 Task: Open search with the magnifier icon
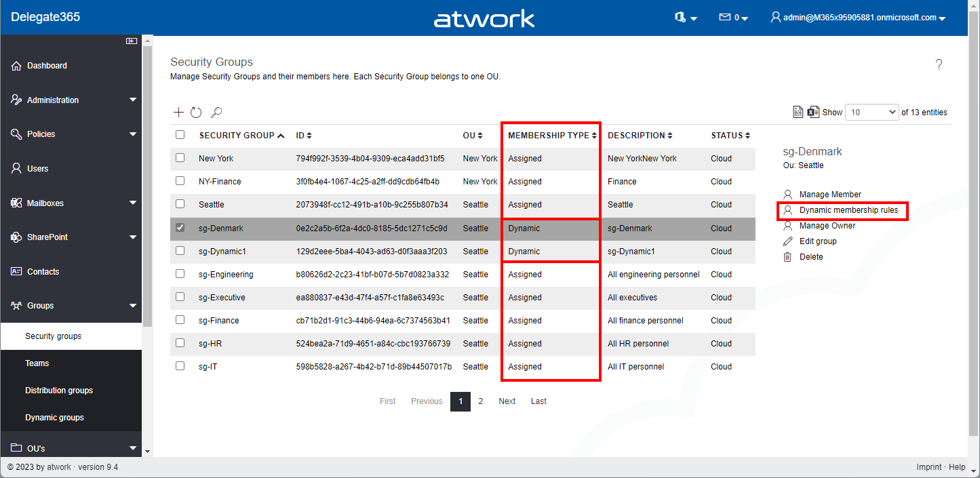pos(216,113)
